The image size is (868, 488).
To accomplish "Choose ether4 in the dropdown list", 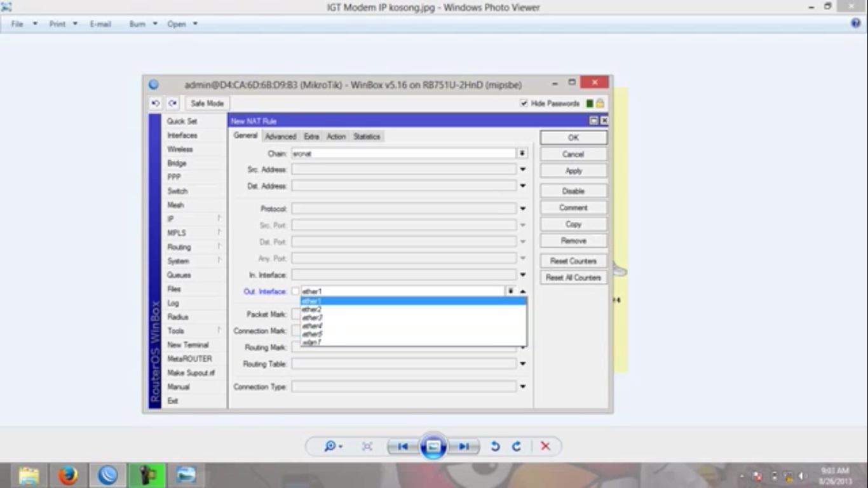I will [x=413, y=326].
